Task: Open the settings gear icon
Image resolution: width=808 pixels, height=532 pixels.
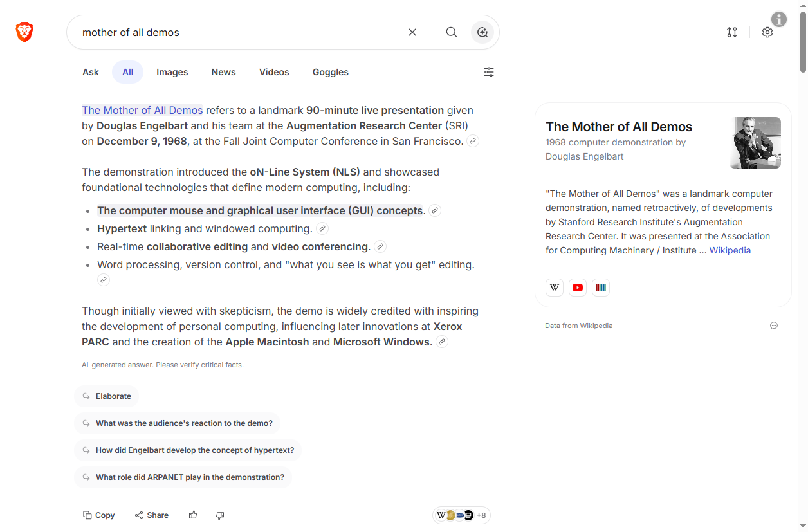Action: click(x=767, y=32)
